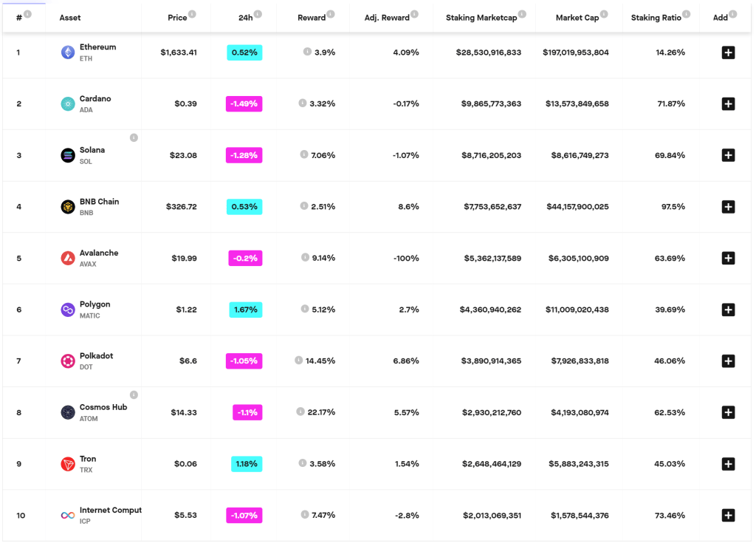Click Solana's 24h change badge -1.28%

tap(244, 155)
